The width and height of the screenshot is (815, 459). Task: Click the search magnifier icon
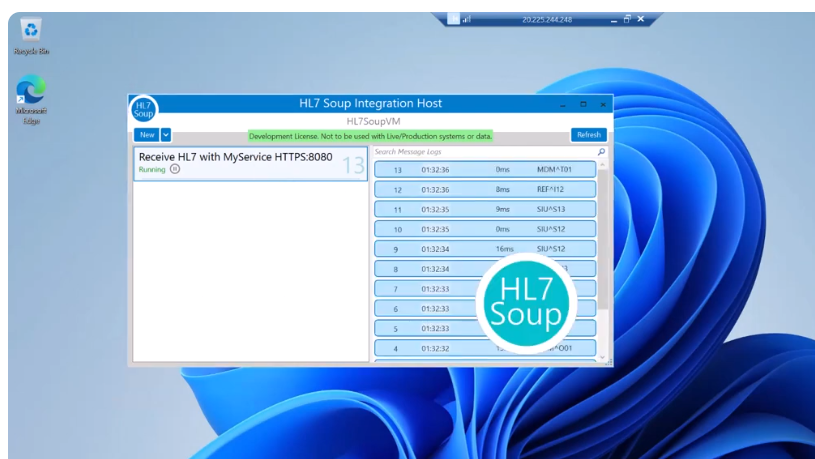click(x=601, y=152)
